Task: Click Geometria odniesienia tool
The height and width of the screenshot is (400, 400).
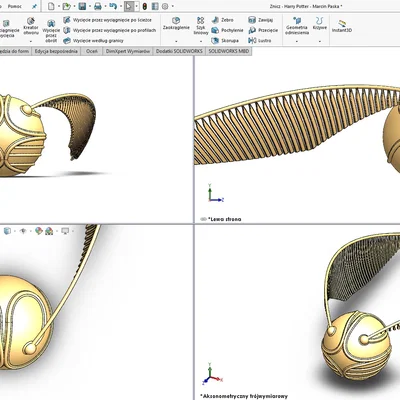Action: tap(297, 26)
